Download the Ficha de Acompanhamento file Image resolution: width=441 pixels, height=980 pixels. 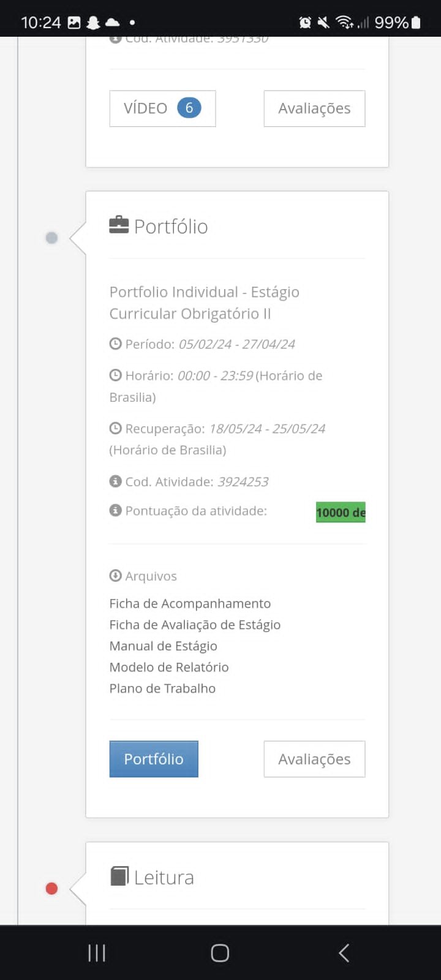(x=190, y=603)
